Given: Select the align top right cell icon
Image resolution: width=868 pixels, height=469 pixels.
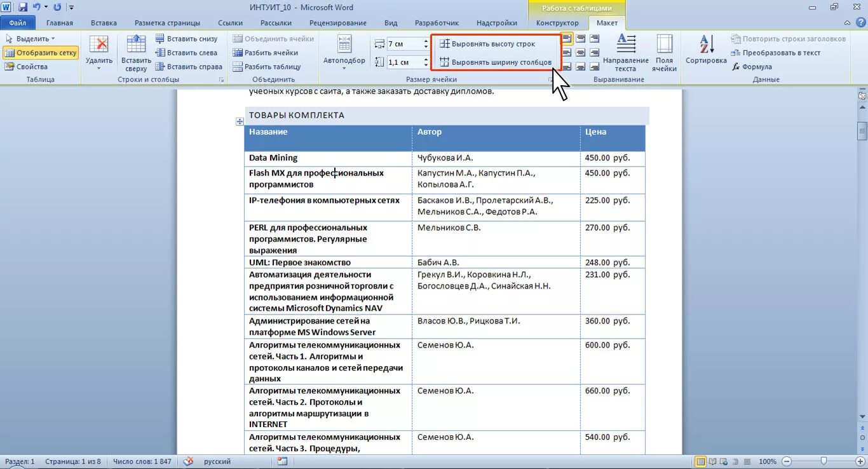Looking at the screenshot, I should (x=595, y=38).
